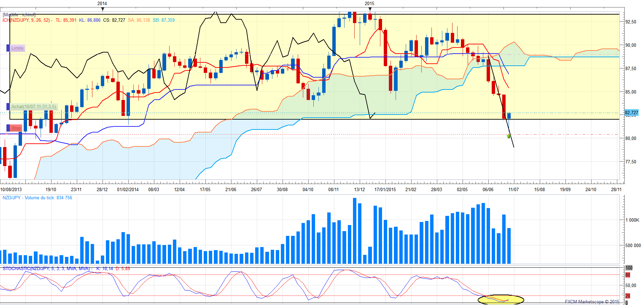The height and width of the screenshot is (305, 644).
Task: Click the stochastic 20 level label
Action: (628, 296)
